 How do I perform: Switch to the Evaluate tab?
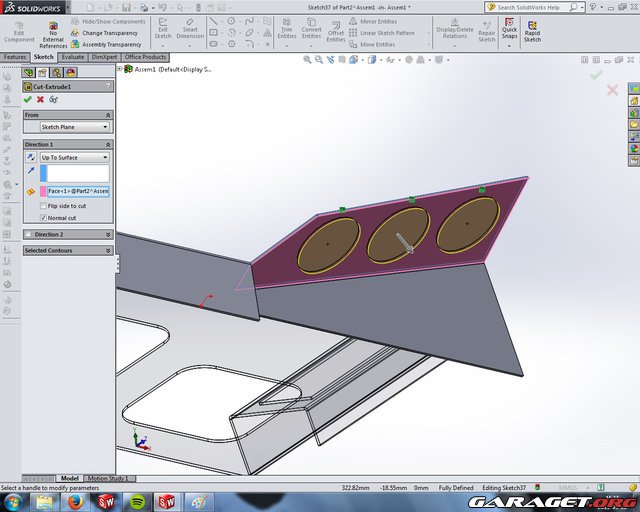click(x=73, y=57)
